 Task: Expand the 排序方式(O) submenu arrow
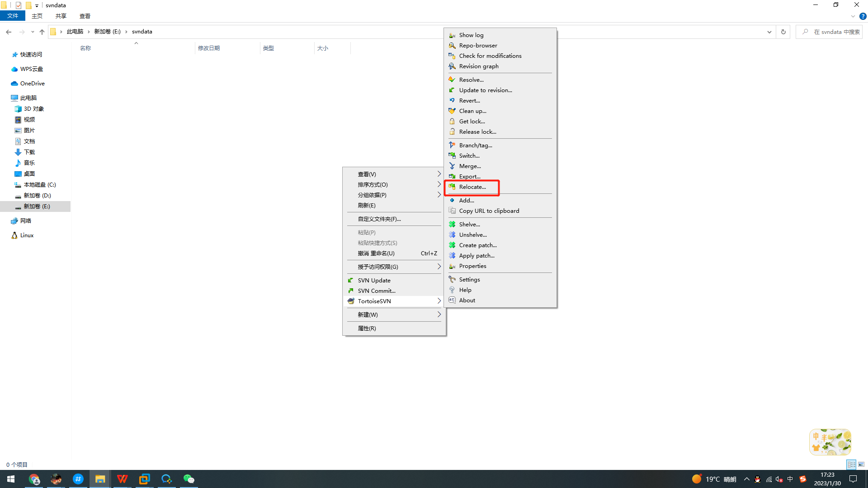coord(439,184)
